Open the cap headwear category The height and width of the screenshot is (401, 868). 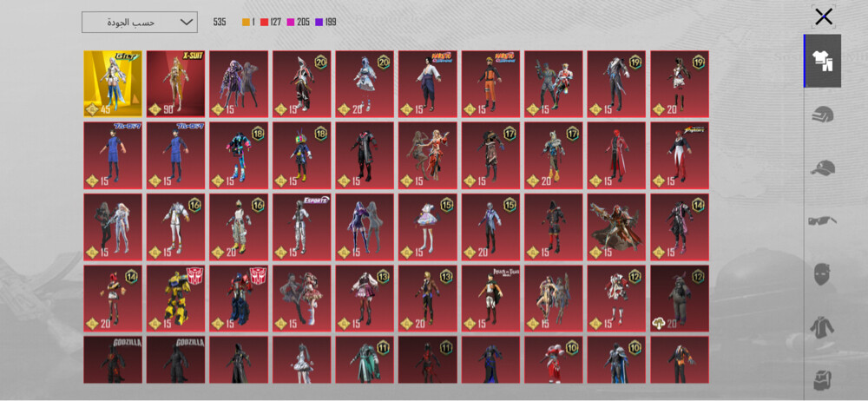coord(823,168)
